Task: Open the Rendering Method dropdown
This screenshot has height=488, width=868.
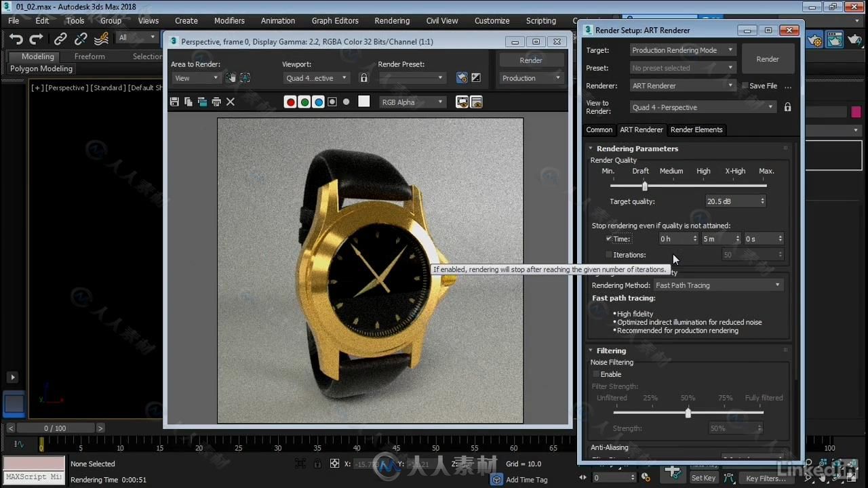Action: [718, 285]
